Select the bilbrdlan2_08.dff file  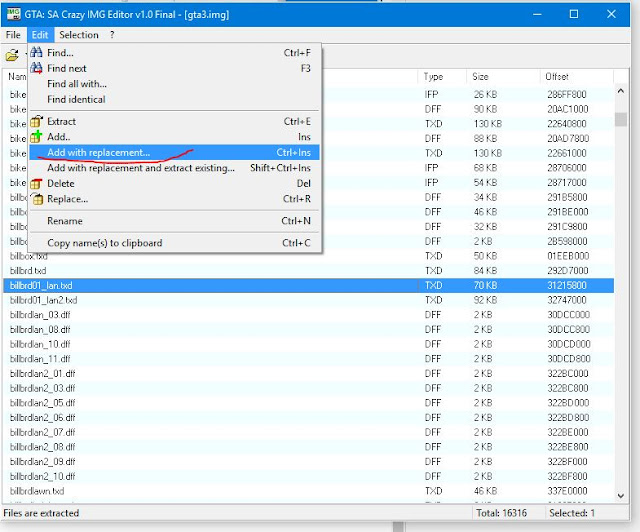[42, 447]
